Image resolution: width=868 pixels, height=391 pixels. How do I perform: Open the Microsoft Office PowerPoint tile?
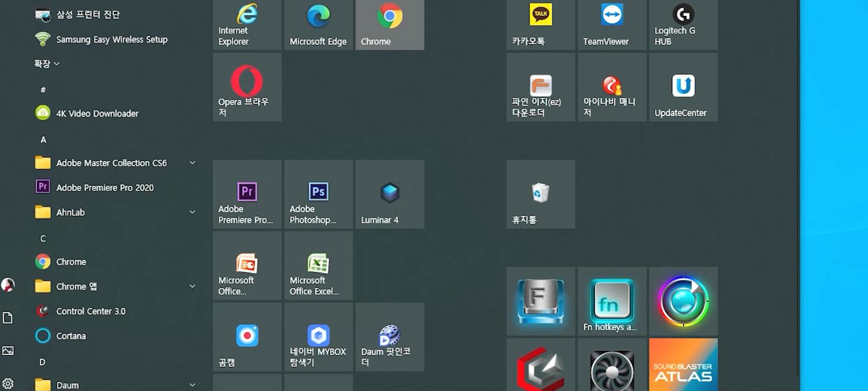pos(247,265)
